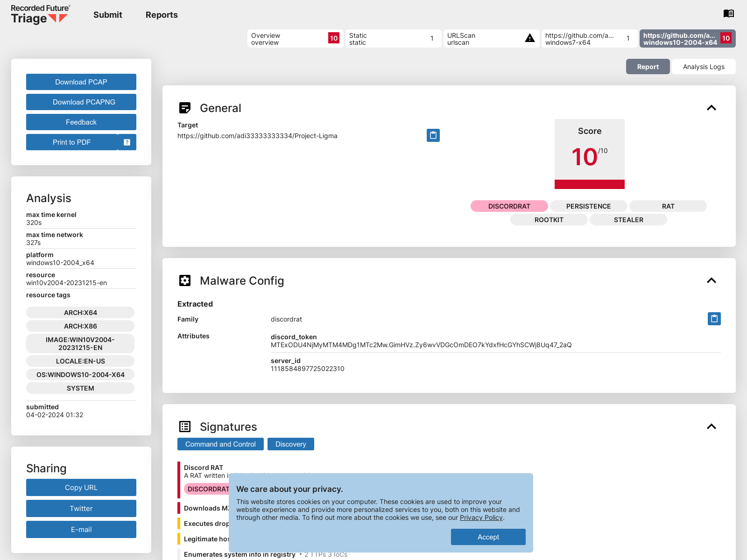The width and height of the screenshot is (747, 560).
Task: Click the IMAGE:WIN10V2004-20231215-EN tag
Action: coord(80,344)
